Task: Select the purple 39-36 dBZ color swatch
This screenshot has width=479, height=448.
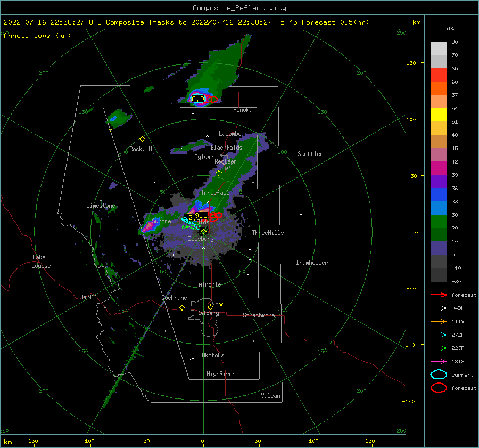Action: [439, 181]
